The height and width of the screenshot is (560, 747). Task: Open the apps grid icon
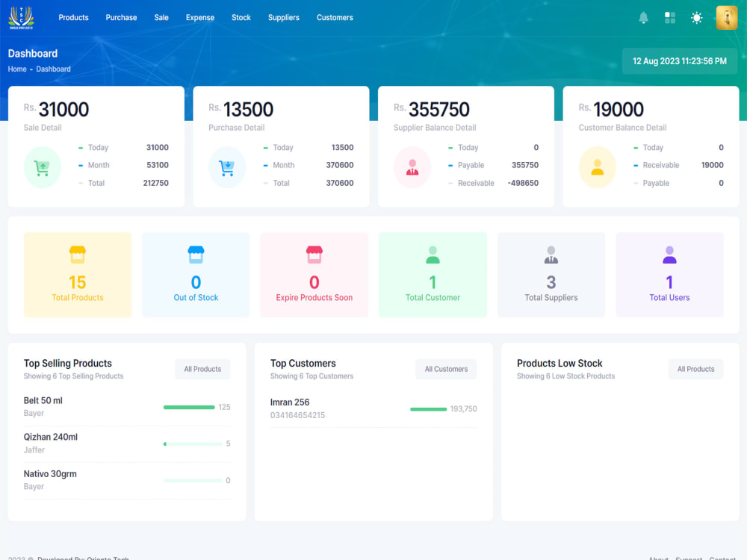(670, 18)
